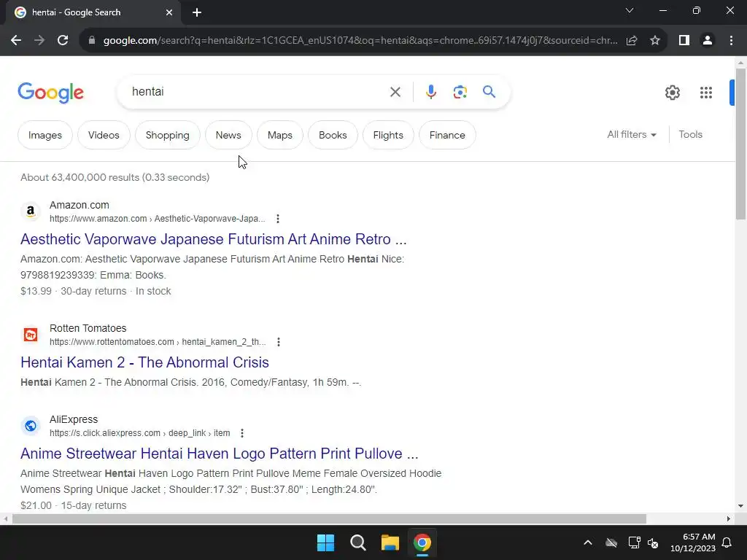Open Chrome's three-dot menu
This screenshot has height=560, width=747.
click(x=731, y=41)
